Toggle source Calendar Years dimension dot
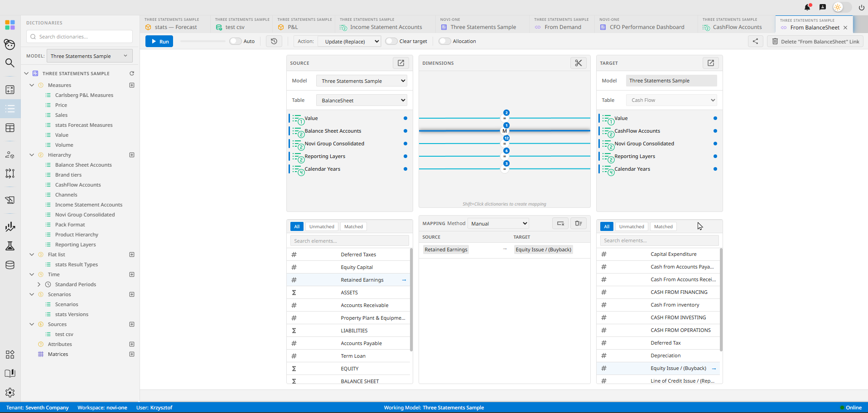Image resolution: width=868 pixels, height=413 pixels. tap(405, 169)
